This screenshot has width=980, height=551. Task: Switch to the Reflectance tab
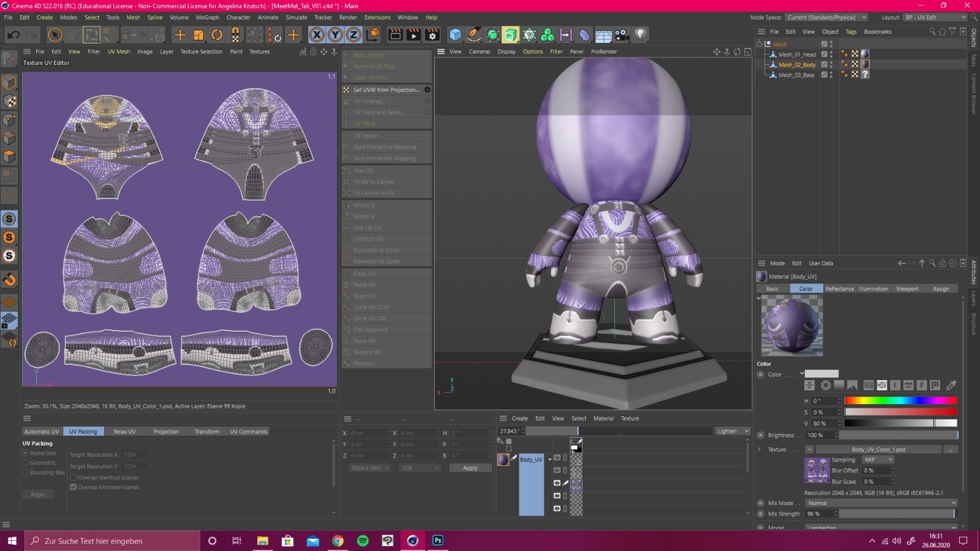(x=839, y=289)
